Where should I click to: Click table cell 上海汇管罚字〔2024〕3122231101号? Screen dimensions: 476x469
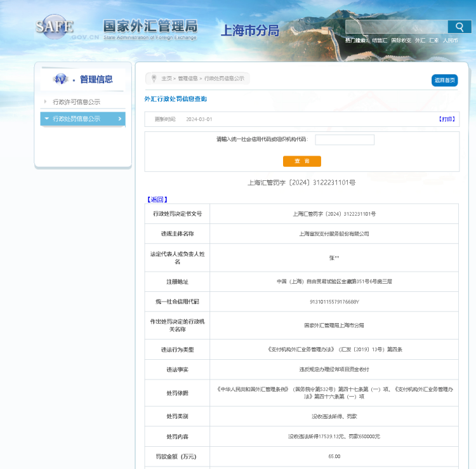[334, 214]
